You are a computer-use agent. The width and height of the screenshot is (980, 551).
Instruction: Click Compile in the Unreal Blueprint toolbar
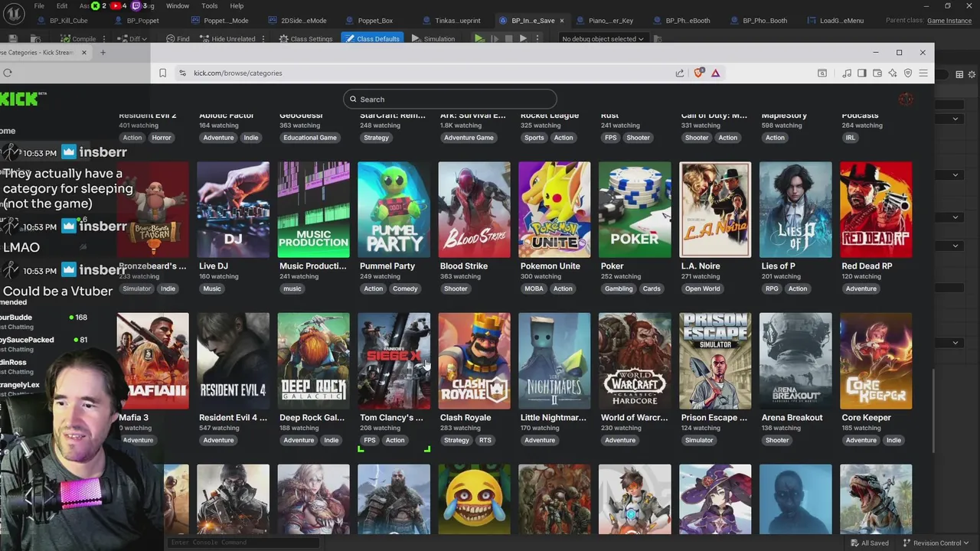79,39
